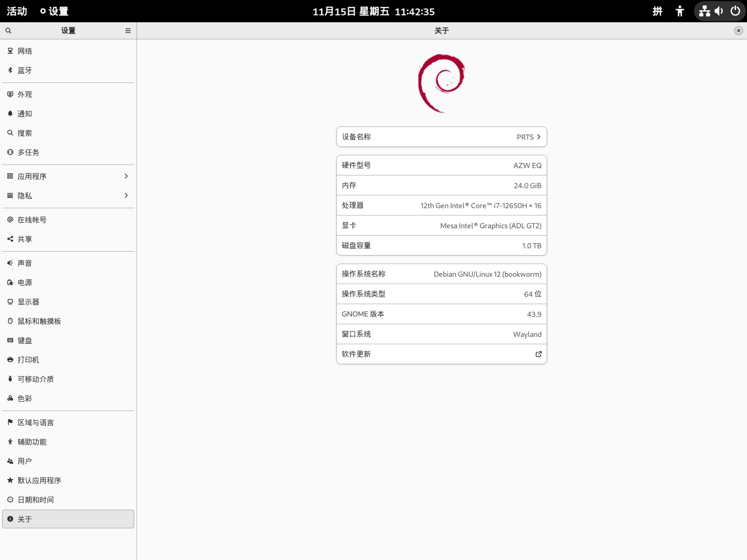Viewport: 747px width, 560px height.
Task: Close the settings window
Action: point(738,31)
